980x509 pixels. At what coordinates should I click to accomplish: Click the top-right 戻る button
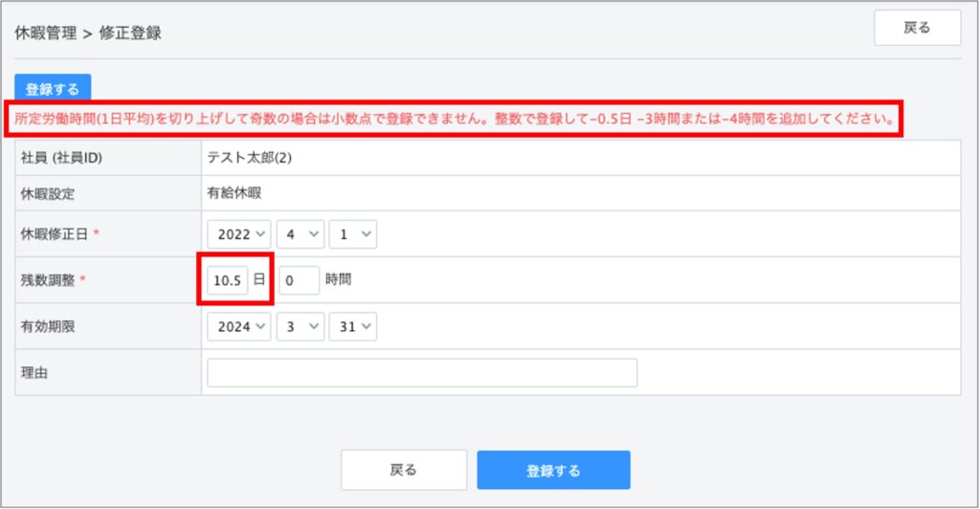(x=917, y=28)
